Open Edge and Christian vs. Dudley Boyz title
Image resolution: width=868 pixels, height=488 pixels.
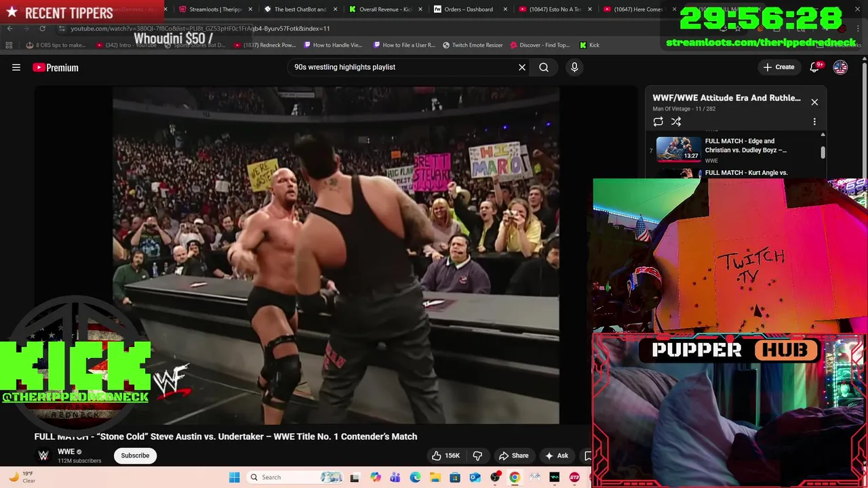point(746,146)
